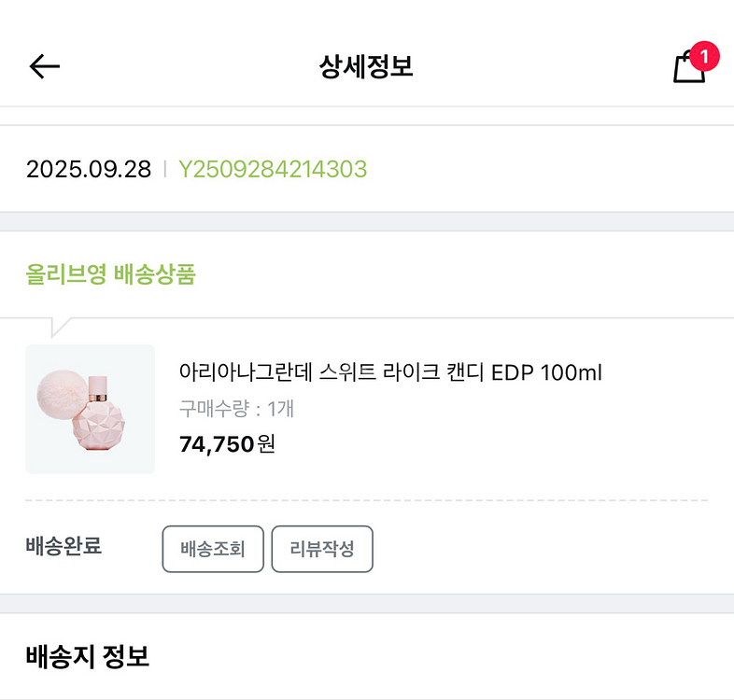Tap the red cart badge showing 1
This screenshot has height=700, width=734.
pos(704,57)
